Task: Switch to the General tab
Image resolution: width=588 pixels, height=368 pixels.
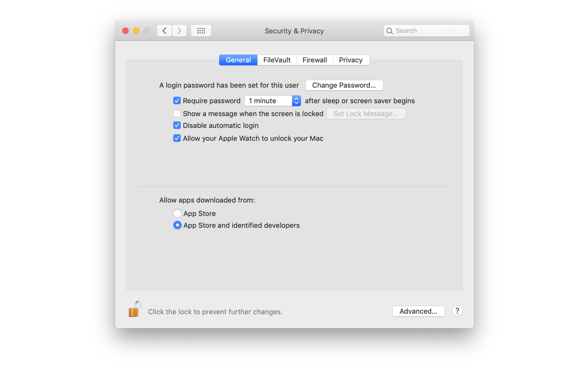Action: point(238,60)
